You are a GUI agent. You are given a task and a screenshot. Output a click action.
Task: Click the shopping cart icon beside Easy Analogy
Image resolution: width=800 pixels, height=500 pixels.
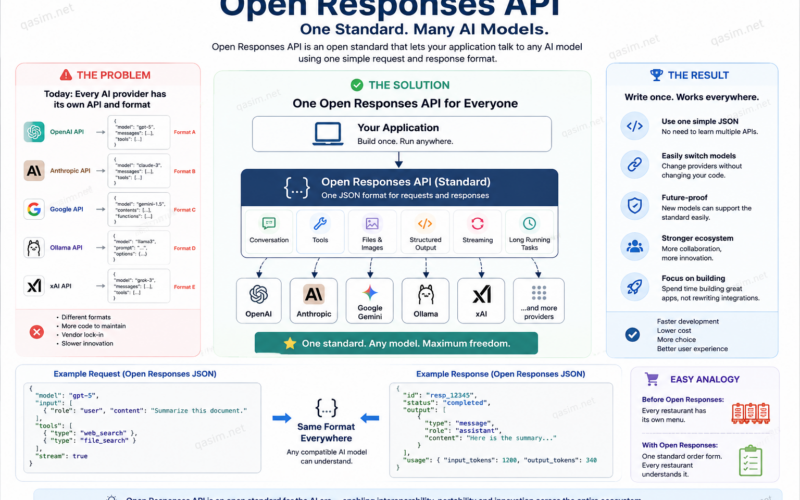point(652,379)
